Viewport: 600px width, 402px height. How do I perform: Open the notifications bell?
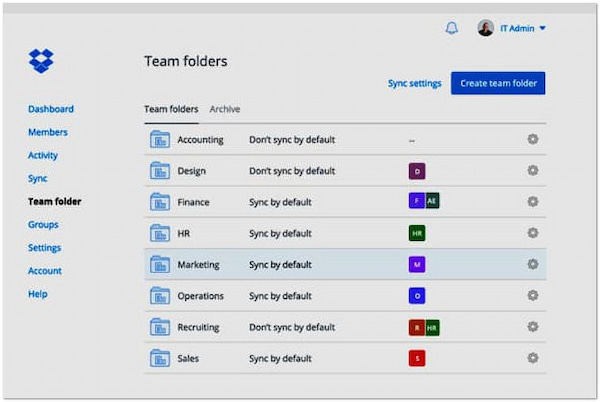(451, 28)
